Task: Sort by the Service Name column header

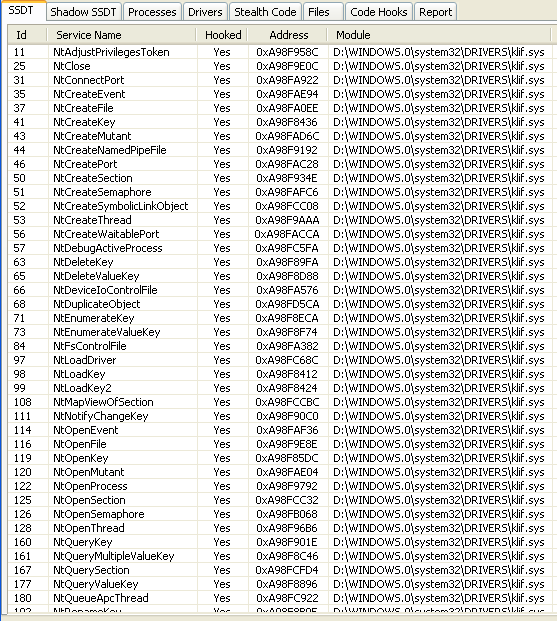Action: coord(121,35)
